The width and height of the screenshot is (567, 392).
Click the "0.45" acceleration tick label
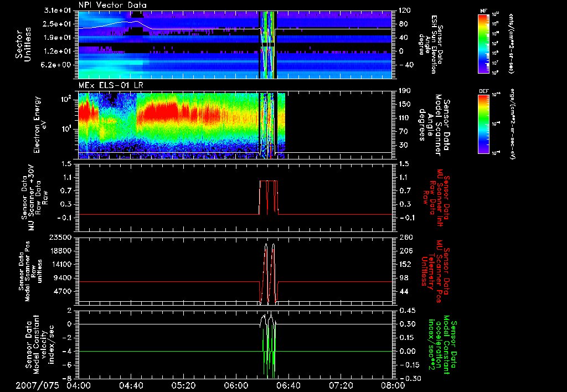[x=407, y=311]
